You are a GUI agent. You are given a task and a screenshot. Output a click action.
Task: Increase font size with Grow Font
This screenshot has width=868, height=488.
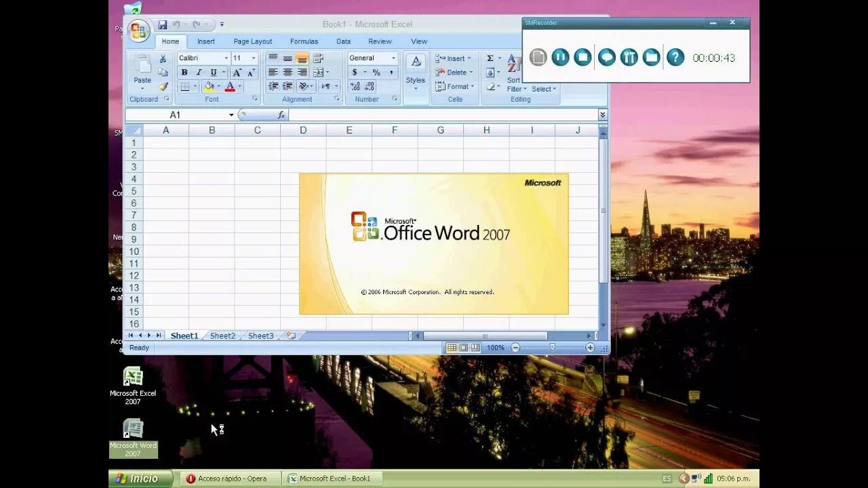coord(237,73)
